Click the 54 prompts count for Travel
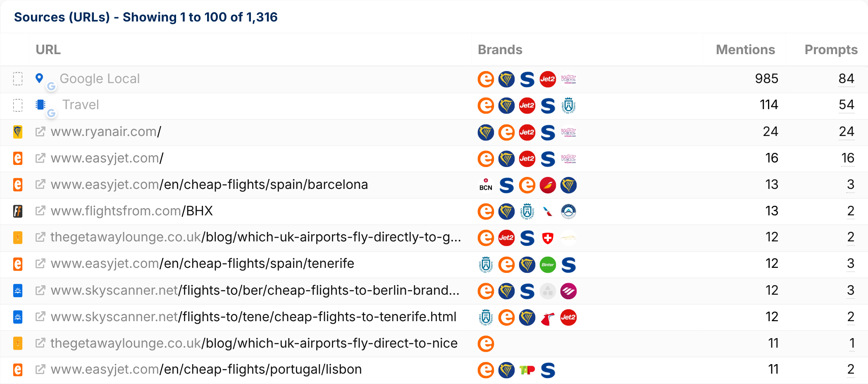 click(x=846, y=105)
